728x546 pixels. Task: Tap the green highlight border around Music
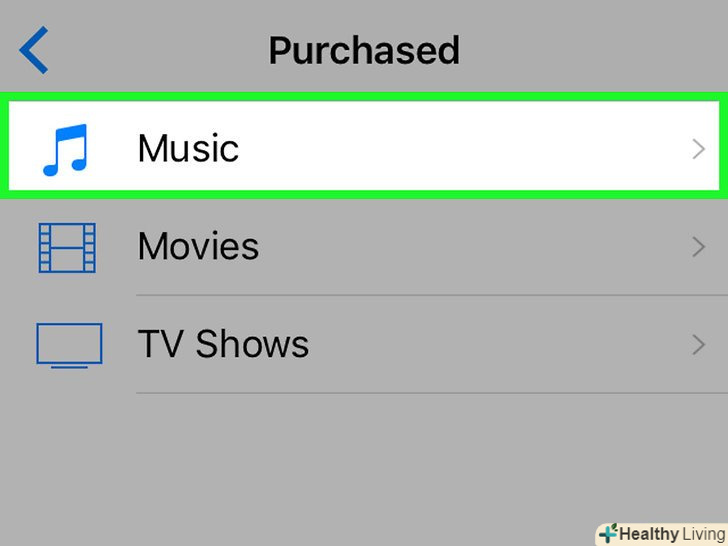click(364, 98)
